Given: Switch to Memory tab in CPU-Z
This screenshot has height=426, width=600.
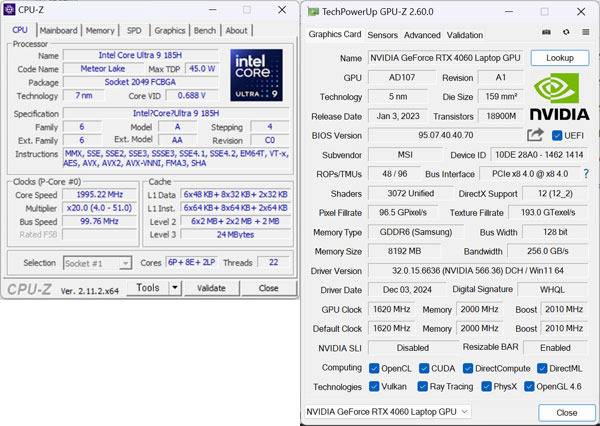Looking at the screenshot, I should point(100,31).
